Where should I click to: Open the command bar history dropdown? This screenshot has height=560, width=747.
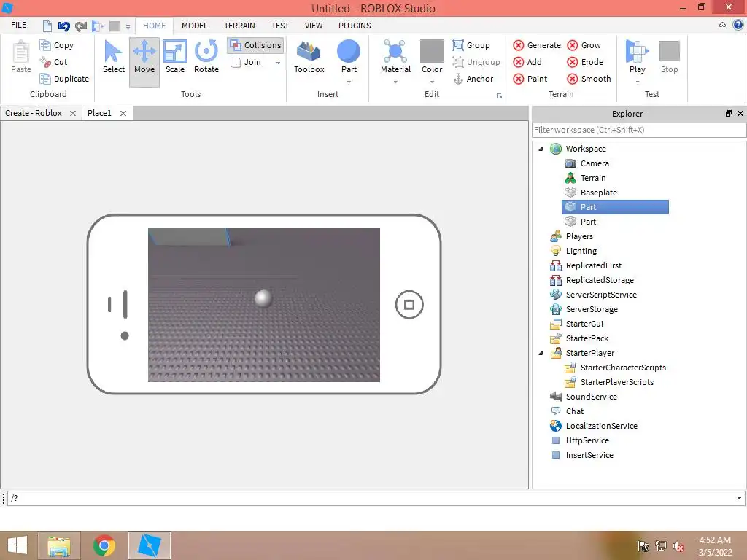739,499
